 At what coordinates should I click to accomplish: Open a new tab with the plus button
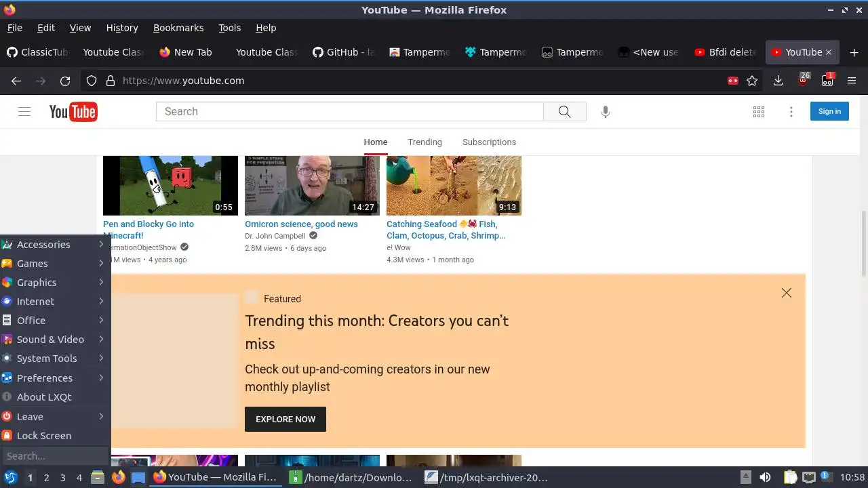pyautogui.click(x=854, y=52)
